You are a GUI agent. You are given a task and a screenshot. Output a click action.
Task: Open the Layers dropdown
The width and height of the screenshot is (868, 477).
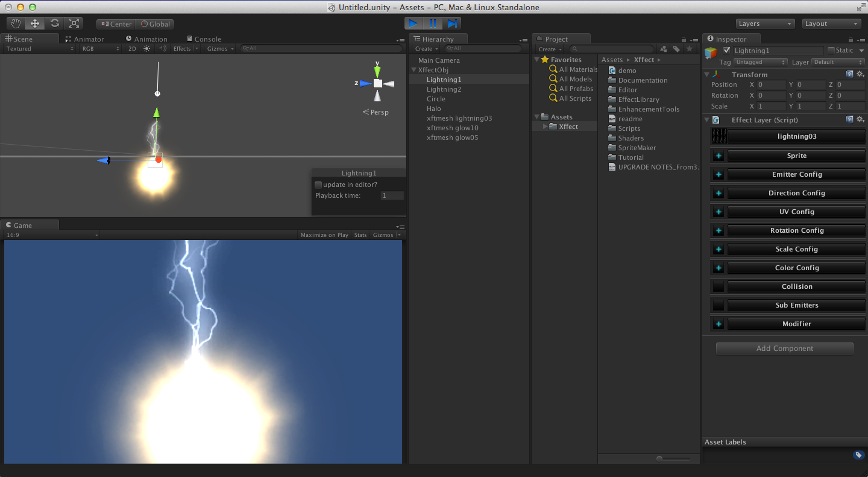coord(766,24)
